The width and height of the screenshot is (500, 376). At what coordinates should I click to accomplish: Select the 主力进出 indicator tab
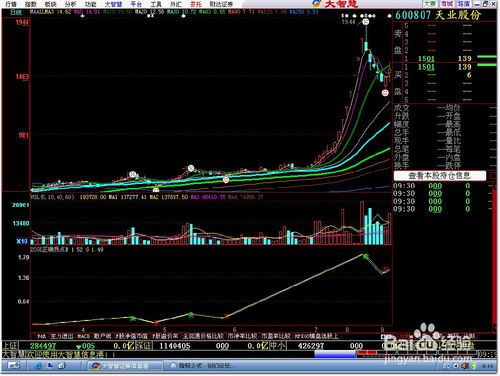click(x=61, y=336)
